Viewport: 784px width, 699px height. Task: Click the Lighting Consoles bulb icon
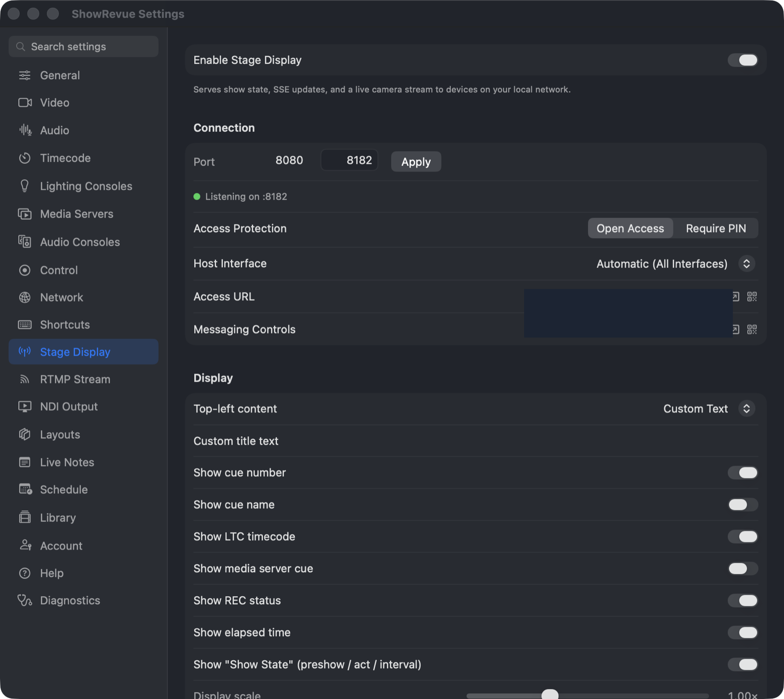point(25,186)
